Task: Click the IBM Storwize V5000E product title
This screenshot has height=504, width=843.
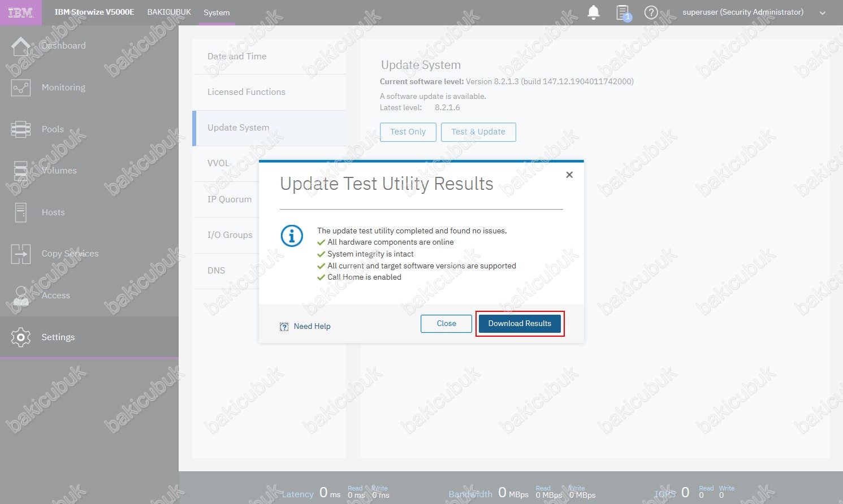Action: click(x=94, y=12)
